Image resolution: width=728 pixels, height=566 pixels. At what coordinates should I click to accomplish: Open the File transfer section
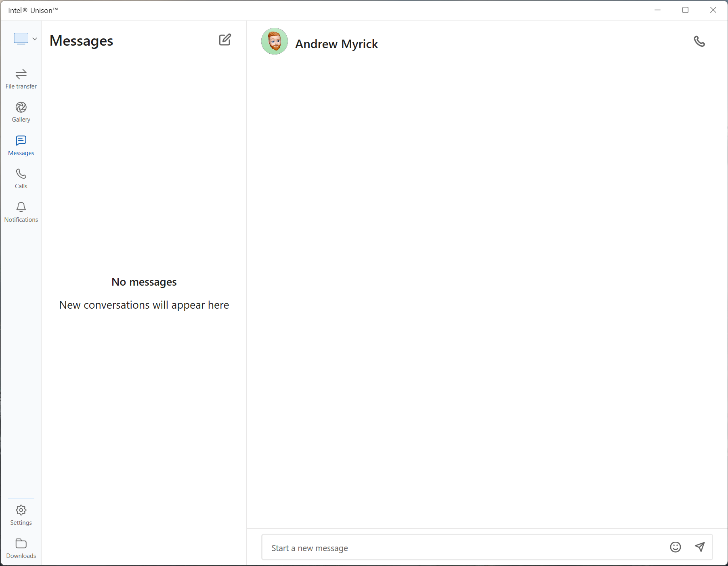[21, 79]
